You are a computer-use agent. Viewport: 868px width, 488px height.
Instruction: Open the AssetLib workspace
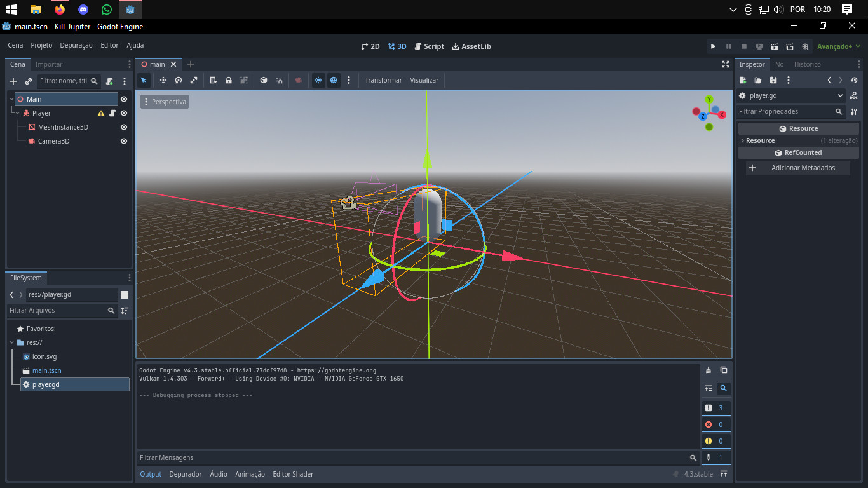(x=471, y=46)
